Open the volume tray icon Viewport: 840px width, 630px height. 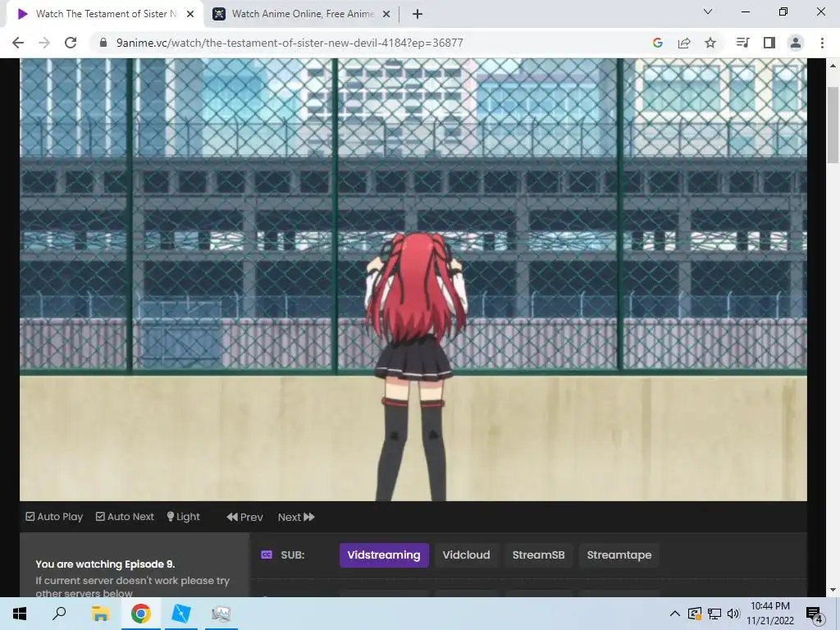pyautogui.click(x=733, y=614)
